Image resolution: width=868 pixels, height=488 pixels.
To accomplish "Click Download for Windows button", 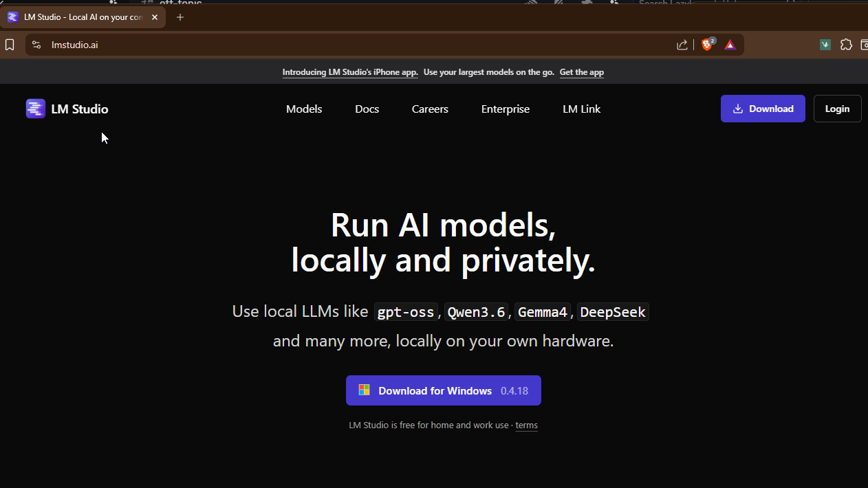I will pos(444,390).
